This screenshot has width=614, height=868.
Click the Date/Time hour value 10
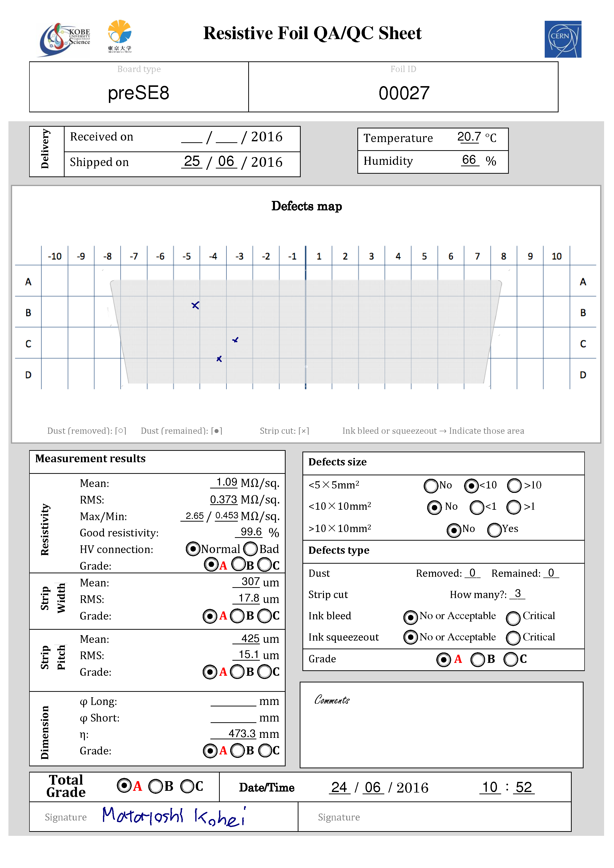click(x=490, y=788)
